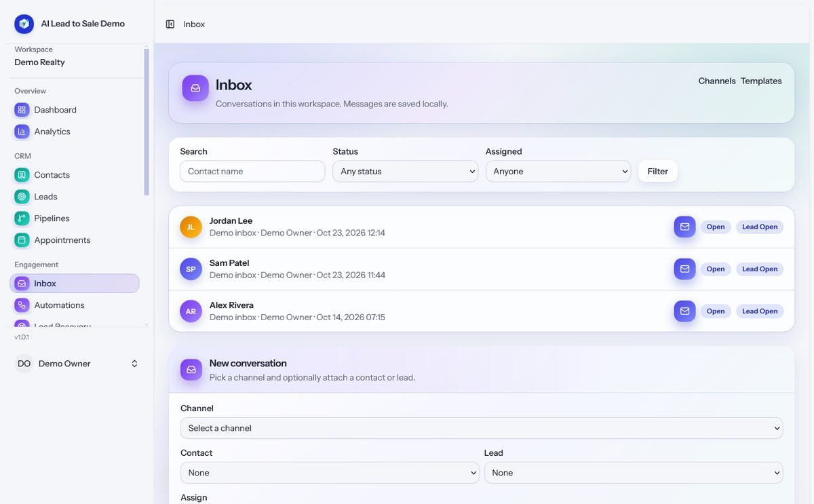The width and height of the screenshot is (814, 504).
Task: Click the DO avatar for Demo Owner
Action: (24, 364)
